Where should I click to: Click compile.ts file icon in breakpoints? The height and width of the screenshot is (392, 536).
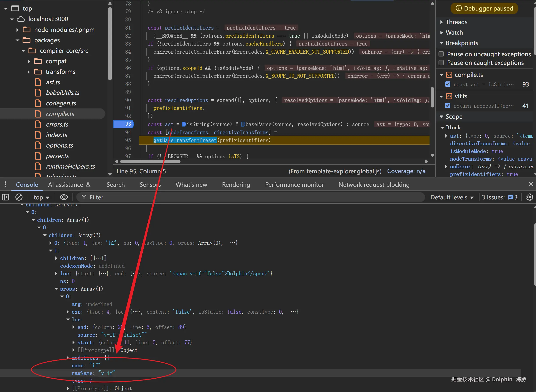pyautogui.click(x=449, y=75)
